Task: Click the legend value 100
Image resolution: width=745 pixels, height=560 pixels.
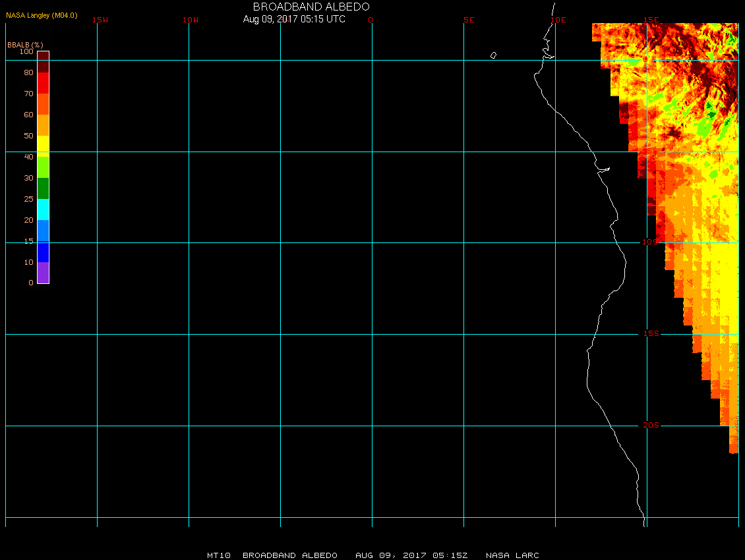Action: [x=26, y=51]
